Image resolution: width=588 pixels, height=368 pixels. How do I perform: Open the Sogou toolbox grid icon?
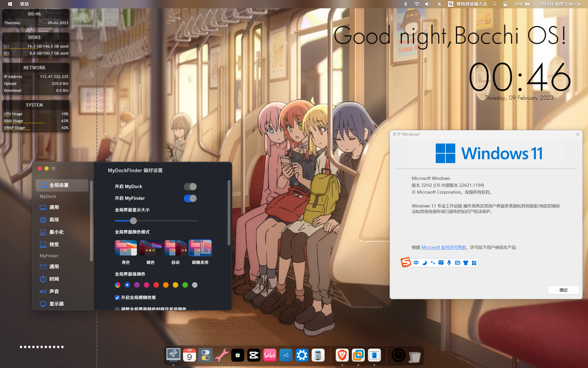(x=474, y=263)
